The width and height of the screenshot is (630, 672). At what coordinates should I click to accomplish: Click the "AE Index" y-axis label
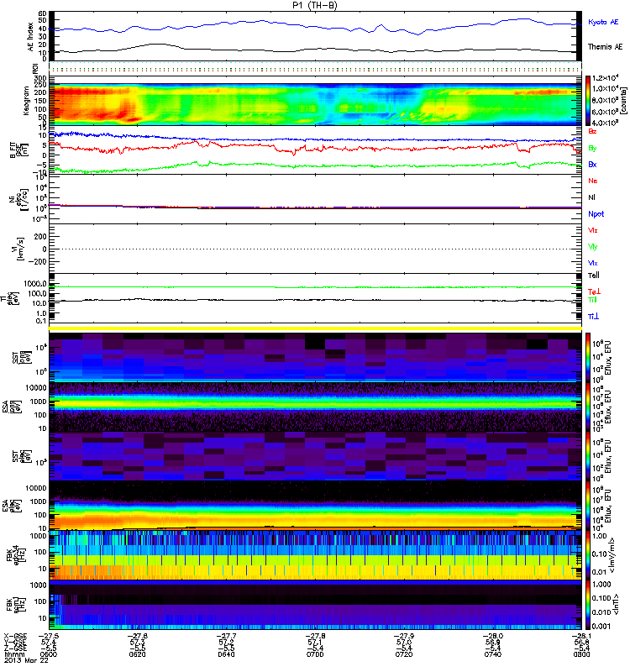(30, 37)
